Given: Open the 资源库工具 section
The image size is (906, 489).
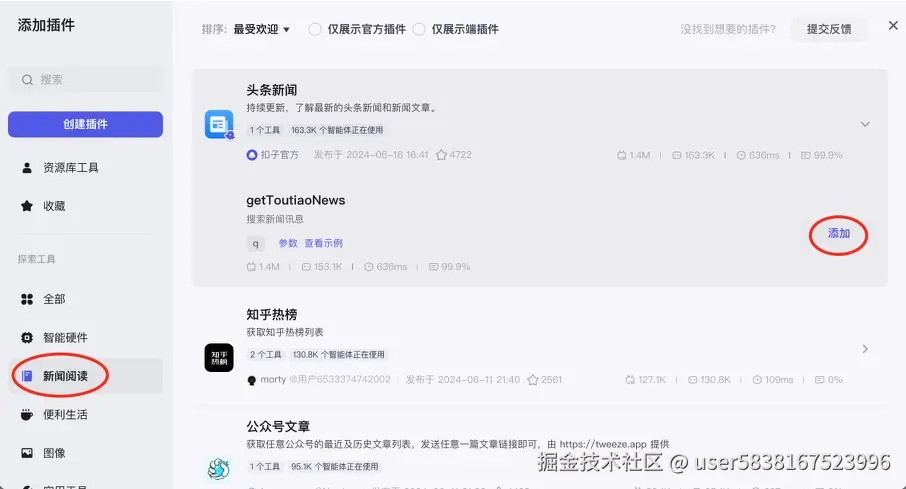Looking at the screenshot, I should coord(86,168).
